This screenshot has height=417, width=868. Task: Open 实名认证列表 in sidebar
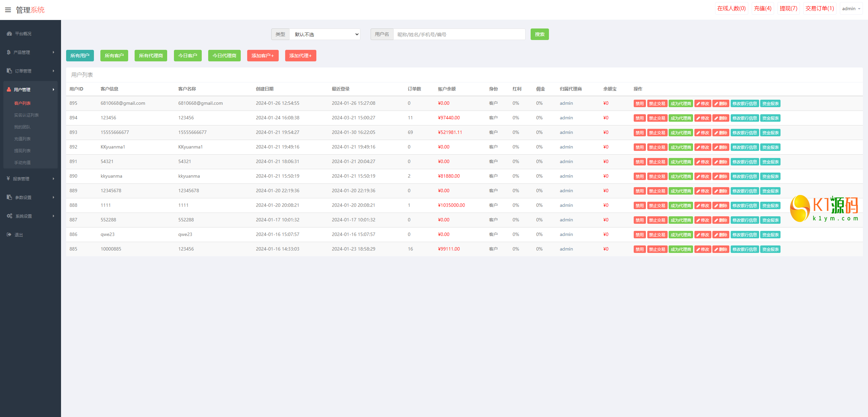pos(26,115)
